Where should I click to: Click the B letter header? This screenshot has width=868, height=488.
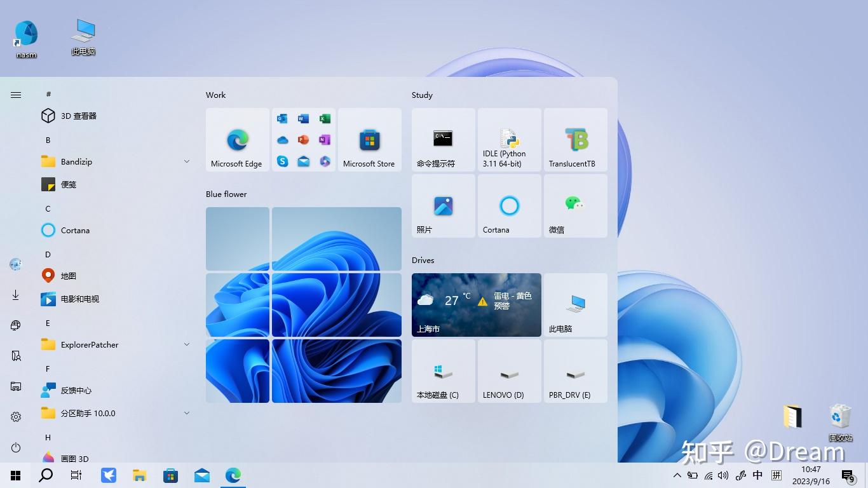[x=48, y=140]
